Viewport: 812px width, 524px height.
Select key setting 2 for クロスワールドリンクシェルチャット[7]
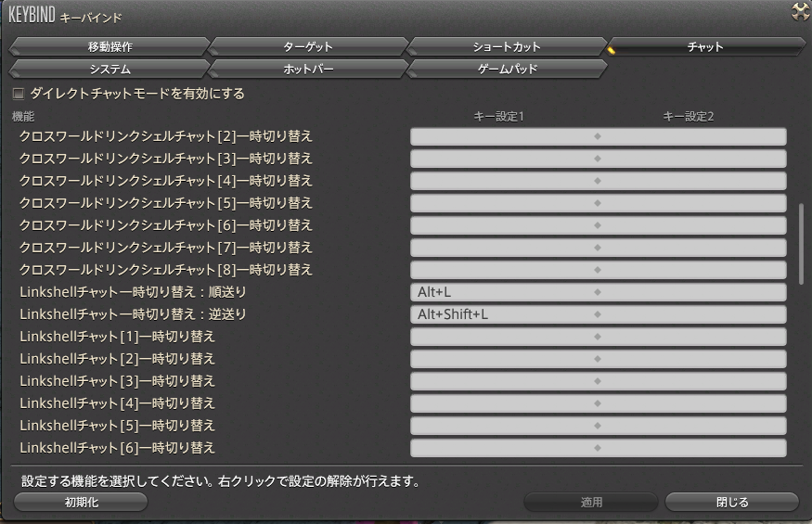(x=692, y=248)
